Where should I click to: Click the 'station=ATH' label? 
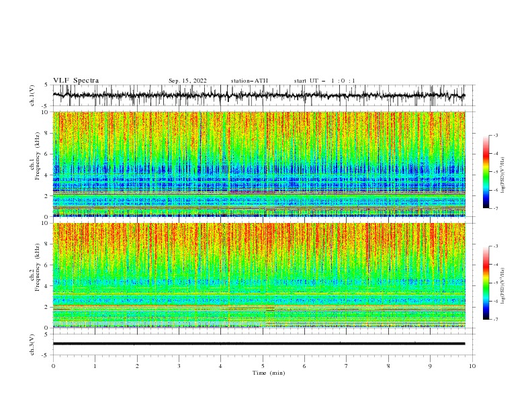pos(249,81)
